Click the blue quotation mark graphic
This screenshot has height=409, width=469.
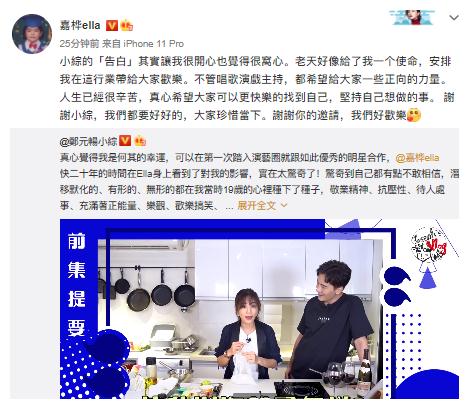click(x=396, y=286)
